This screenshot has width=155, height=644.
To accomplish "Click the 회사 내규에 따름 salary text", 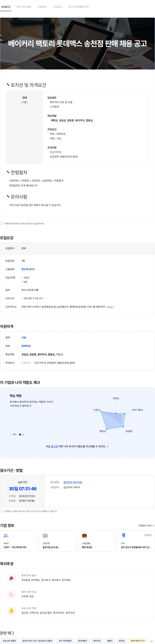I will point(30,290).
